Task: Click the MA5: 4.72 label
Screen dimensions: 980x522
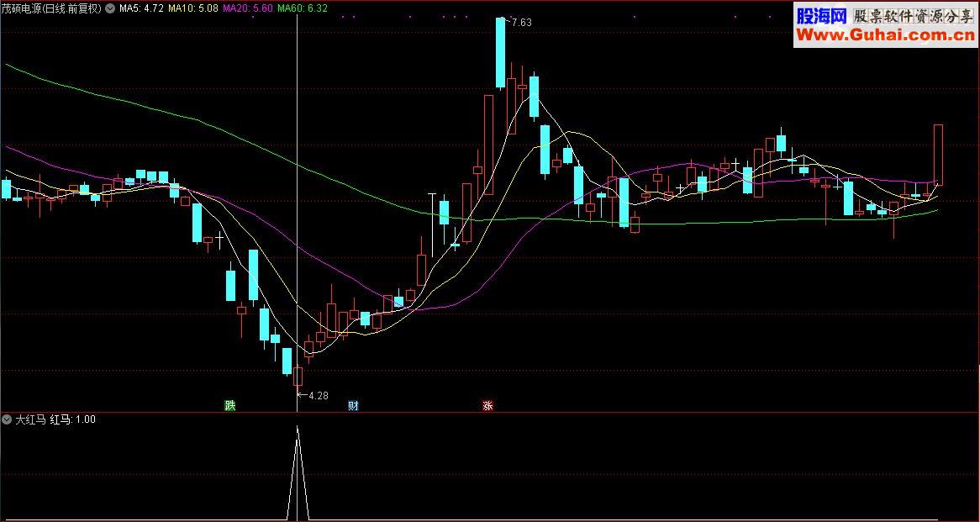Action: click(141, 8)
